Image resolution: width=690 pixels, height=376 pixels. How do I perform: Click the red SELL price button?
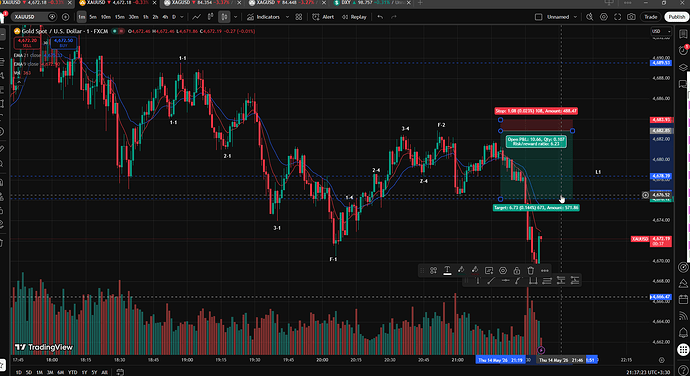27,43
